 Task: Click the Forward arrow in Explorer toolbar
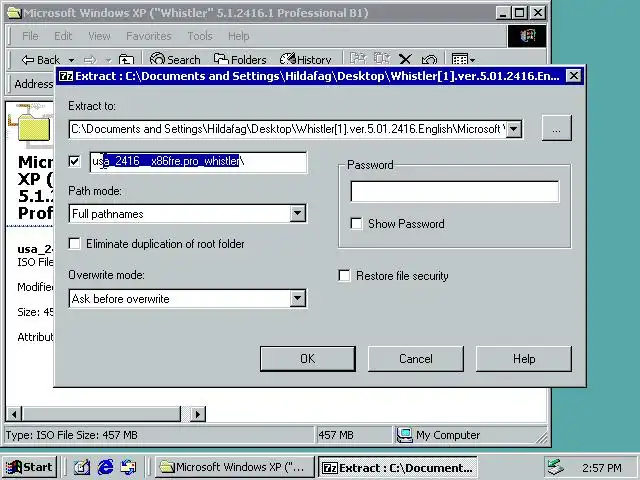[x=90, y=60]
